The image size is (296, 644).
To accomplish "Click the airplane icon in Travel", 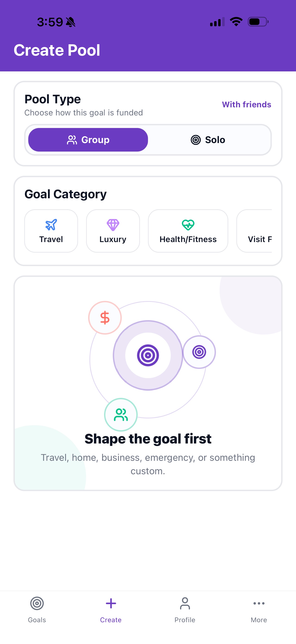I will [x=51, y=224].
